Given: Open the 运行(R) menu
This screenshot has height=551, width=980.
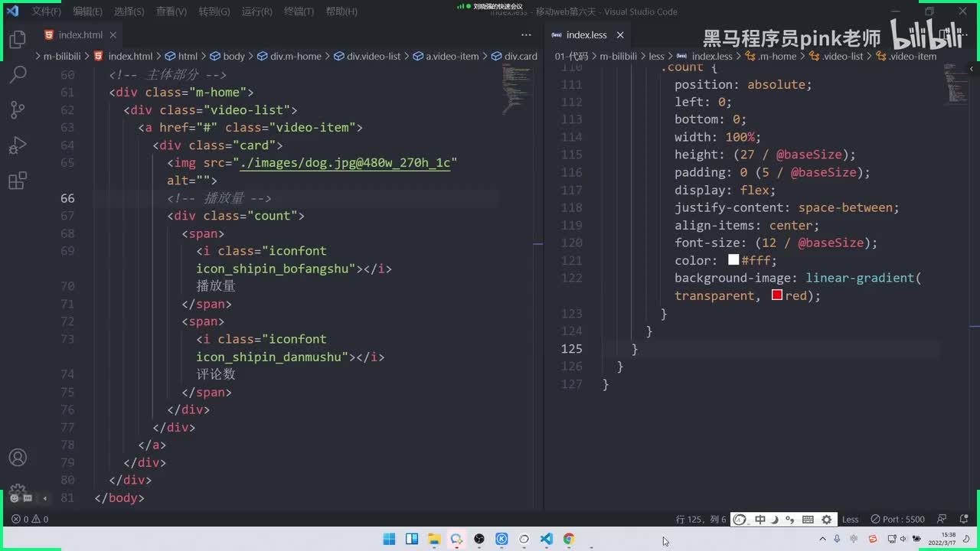Looking at the screenshot, I should 256,11.
